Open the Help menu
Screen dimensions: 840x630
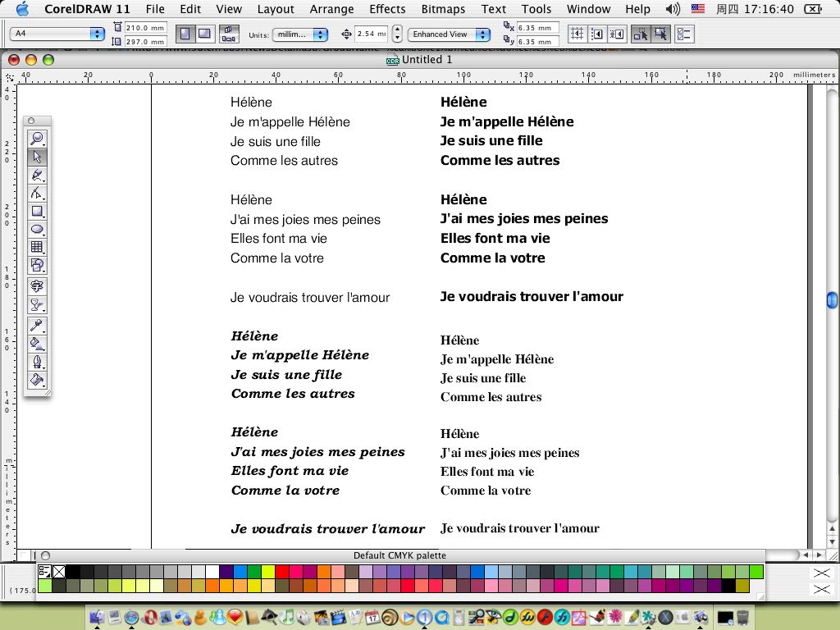637,9
